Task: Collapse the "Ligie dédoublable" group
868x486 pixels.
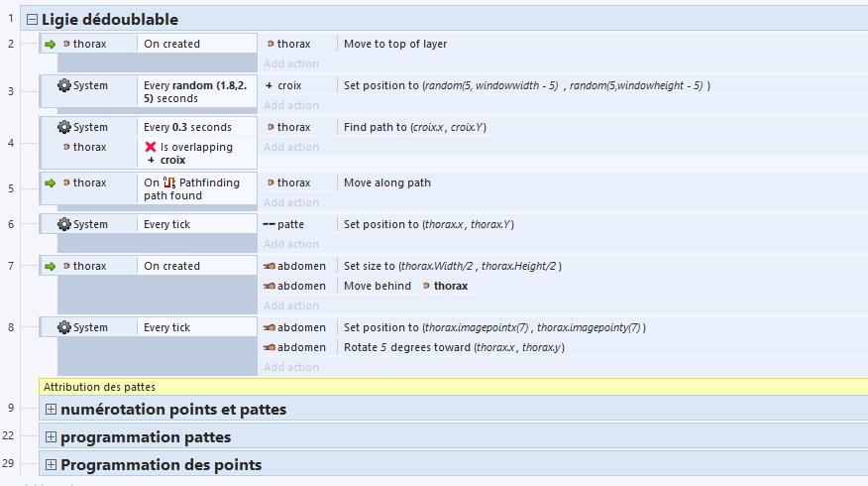Action: [32, 19]
